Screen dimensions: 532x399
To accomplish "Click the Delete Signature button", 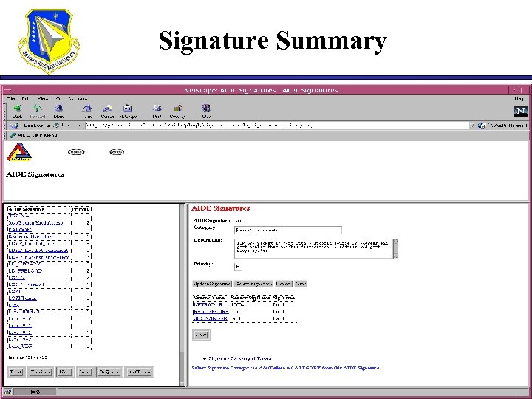I will (x=253, y=284).
